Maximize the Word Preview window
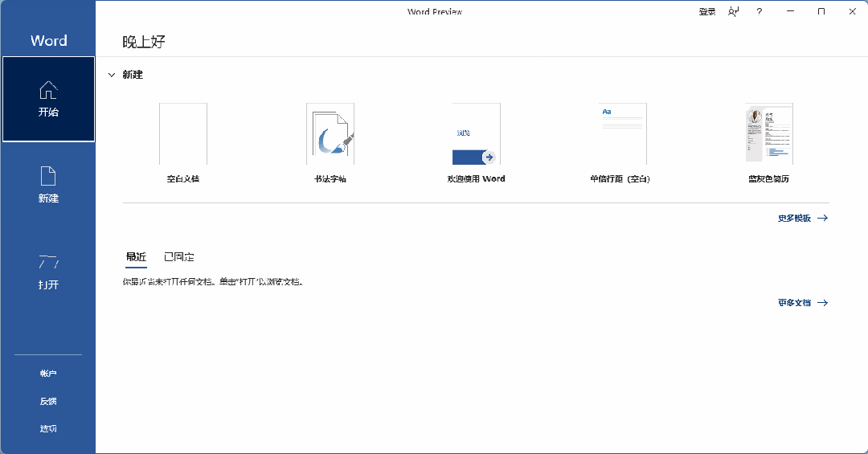This screenshot has width=868, height=454. click(x=821, y=11)
